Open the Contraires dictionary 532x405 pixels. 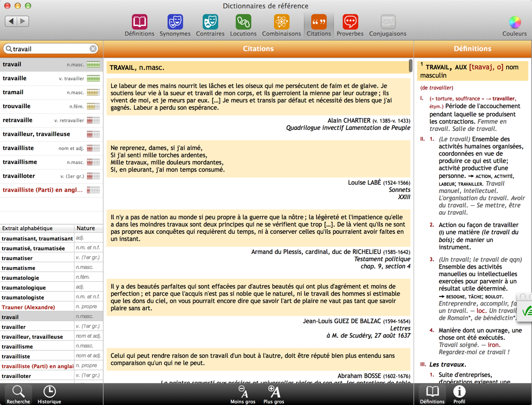pyautogui.click(x=210, y=25)
